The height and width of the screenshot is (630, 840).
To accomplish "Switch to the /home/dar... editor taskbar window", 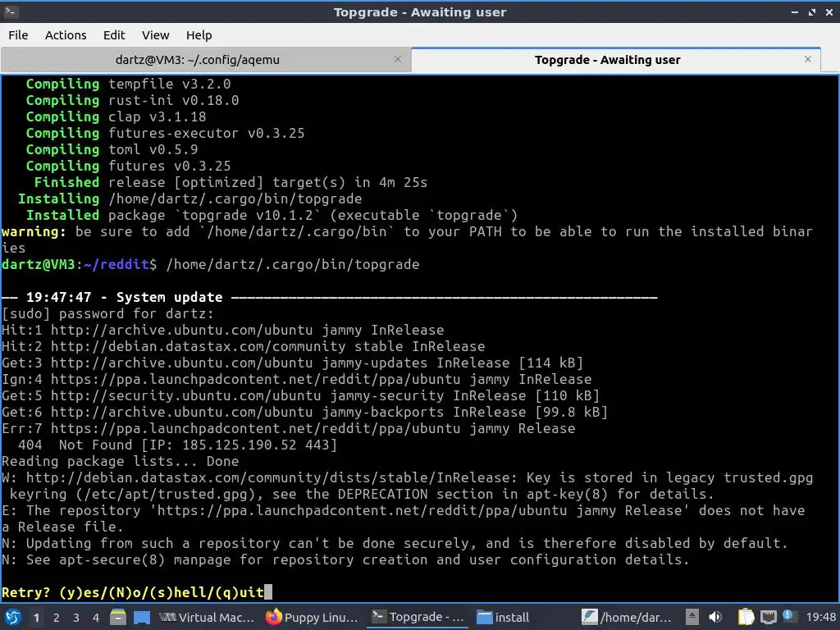I will coord(628,618).
